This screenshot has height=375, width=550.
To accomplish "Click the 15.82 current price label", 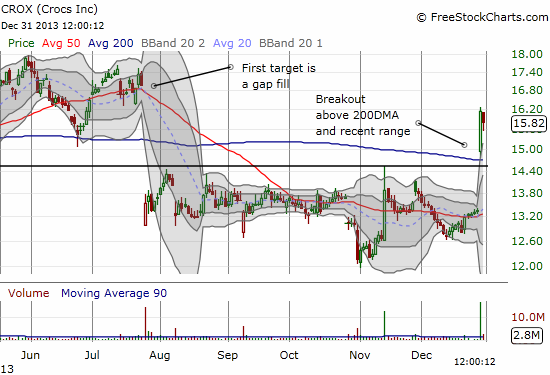I will click(x=529, y=123).
